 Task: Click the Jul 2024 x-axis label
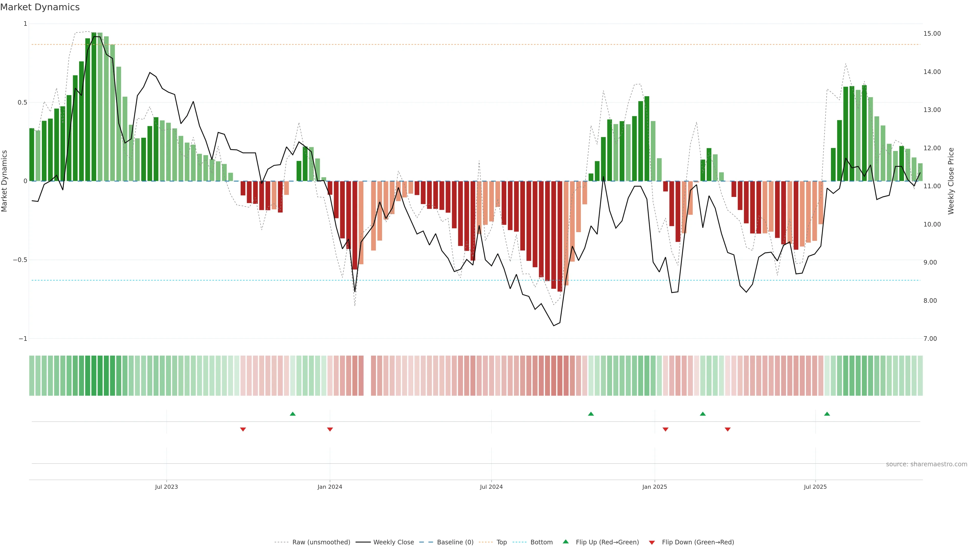(491, 487)
